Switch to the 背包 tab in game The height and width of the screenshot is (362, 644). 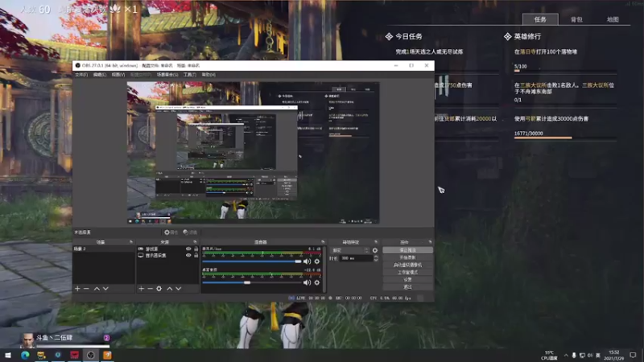pos(576,19)
